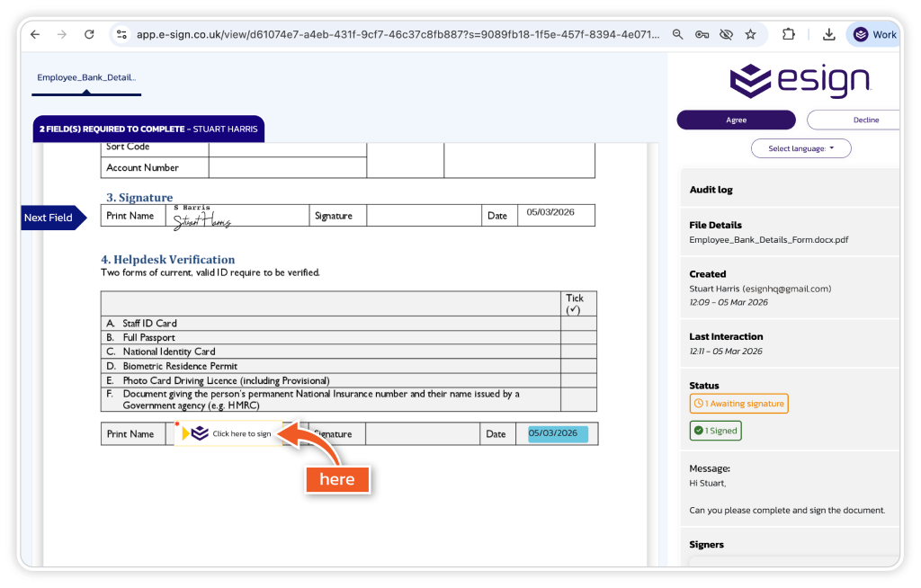Click the highlighted 05/03/2026 date field
The height and width of the screenshot is (588, 921).
tap(558, 434)
